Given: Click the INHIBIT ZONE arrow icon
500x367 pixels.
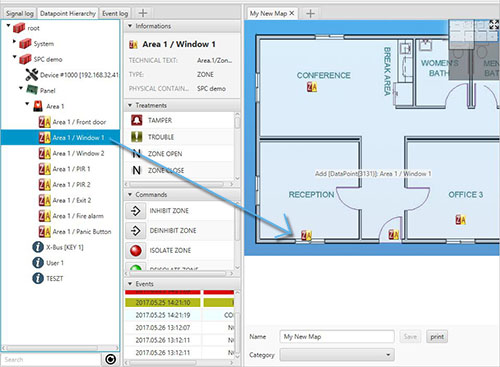Looking at the screenshot, I should coord(136,211).
